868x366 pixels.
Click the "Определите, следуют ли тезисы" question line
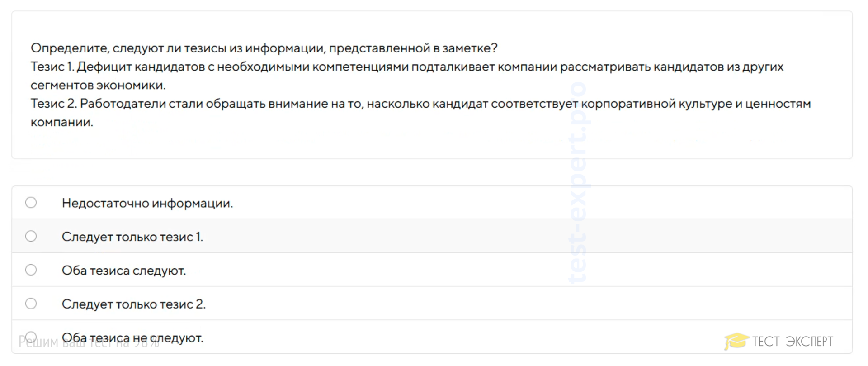pyautogui.click(x=264, y=48)
